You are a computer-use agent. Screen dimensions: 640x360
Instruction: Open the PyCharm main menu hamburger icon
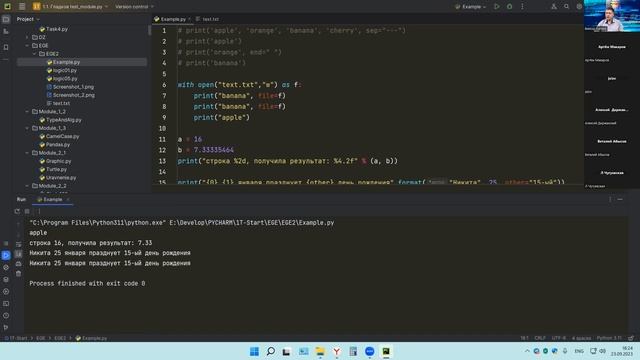(22, 7)
